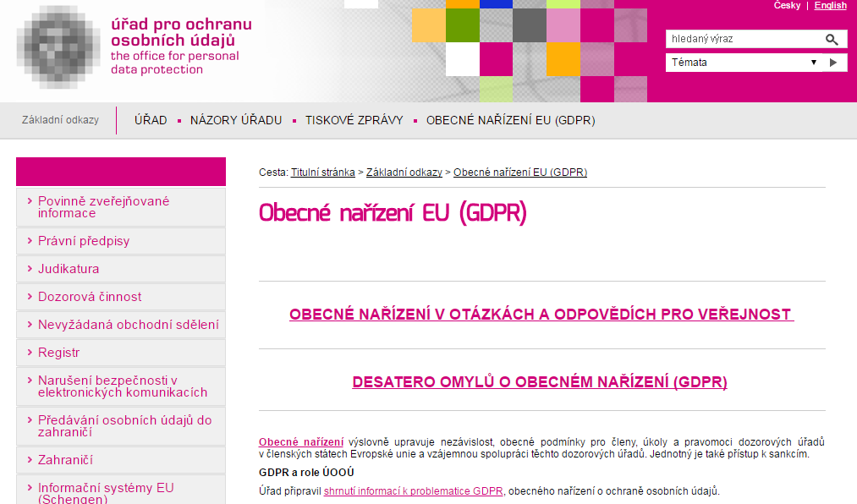Viewport: 857px width, 504px height.
Task: Click the Témata go arrow button
Action: [833, 63]
